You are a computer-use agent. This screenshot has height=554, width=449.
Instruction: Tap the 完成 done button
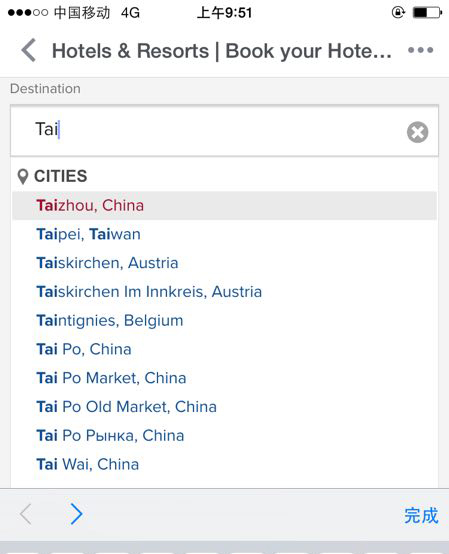[421, 515]
